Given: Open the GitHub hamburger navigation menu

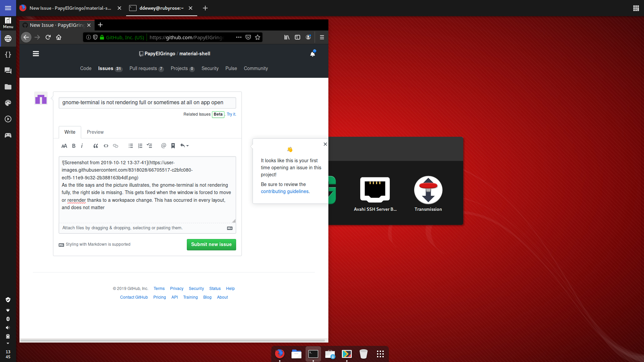Looking at the screenshot, I should tap(36, 54).
